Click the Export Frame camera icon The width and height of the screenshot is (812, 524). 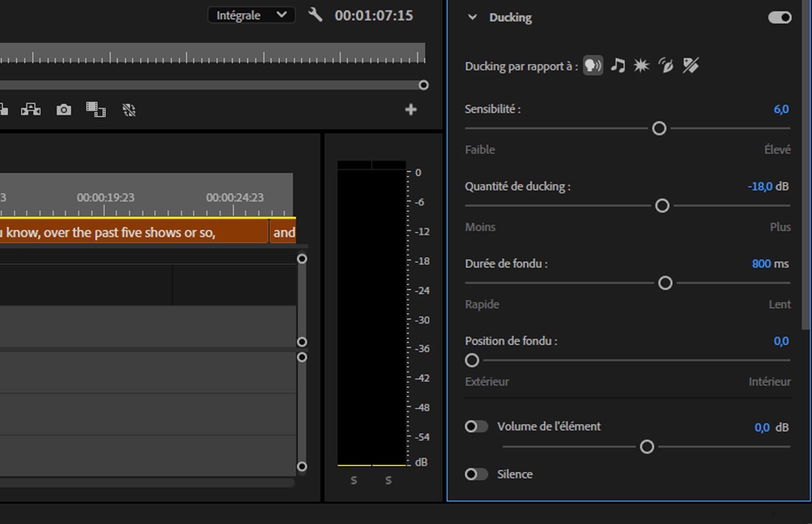pos(63,110)
